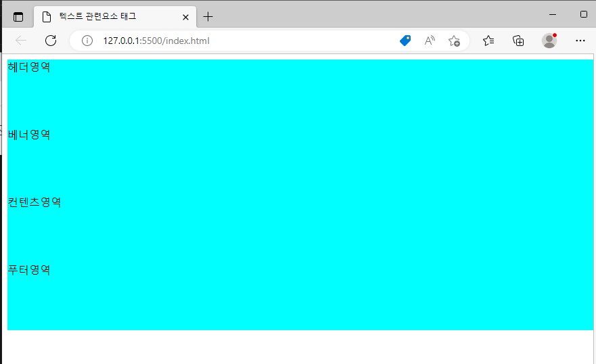
Task: Maximize the browser window
Action: (x=584, y=14)
